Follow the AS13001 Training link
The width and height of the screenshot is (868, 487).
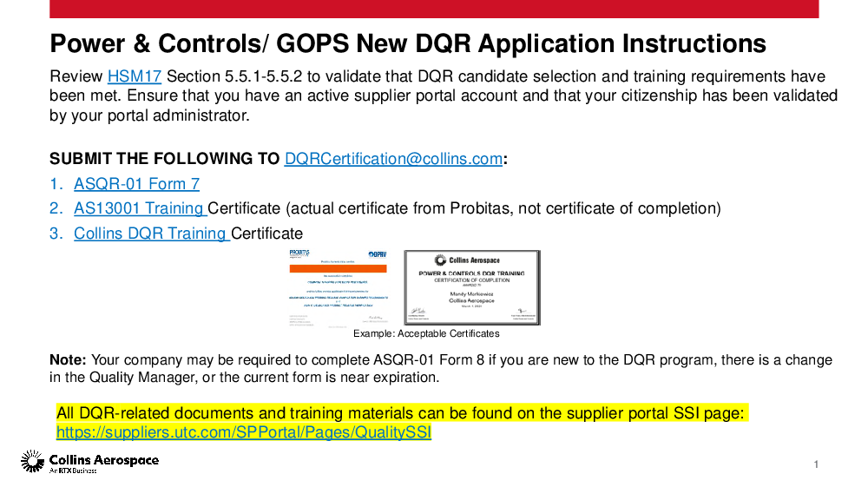point(140,208)
